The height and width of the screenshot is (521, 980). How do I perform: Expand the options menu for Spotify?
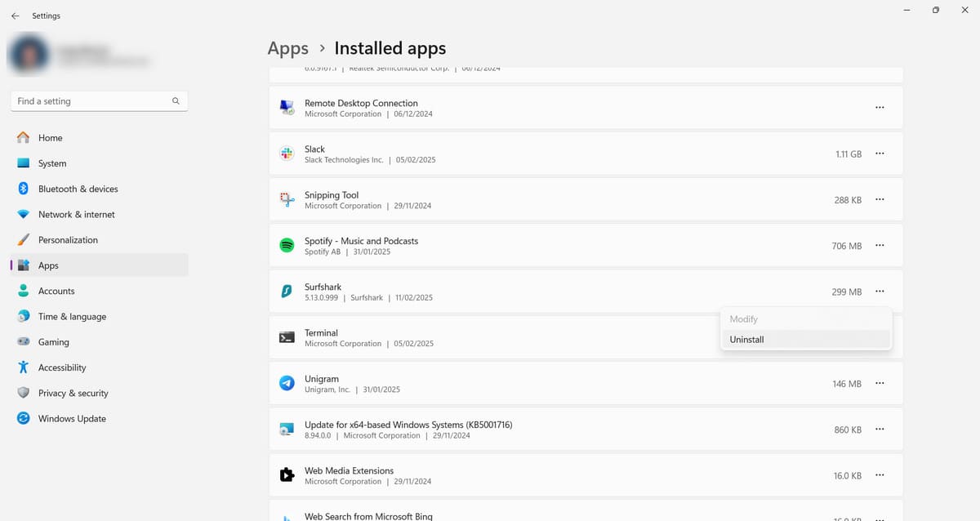pyautogui.click(x=880, y=245)
